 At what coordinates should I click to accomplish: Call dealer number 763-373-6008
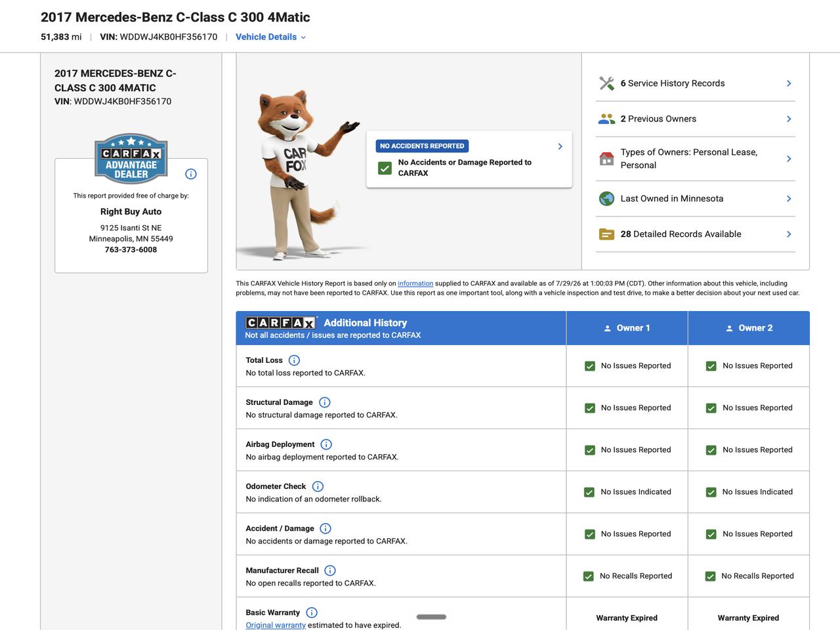(x=131, y=249)
